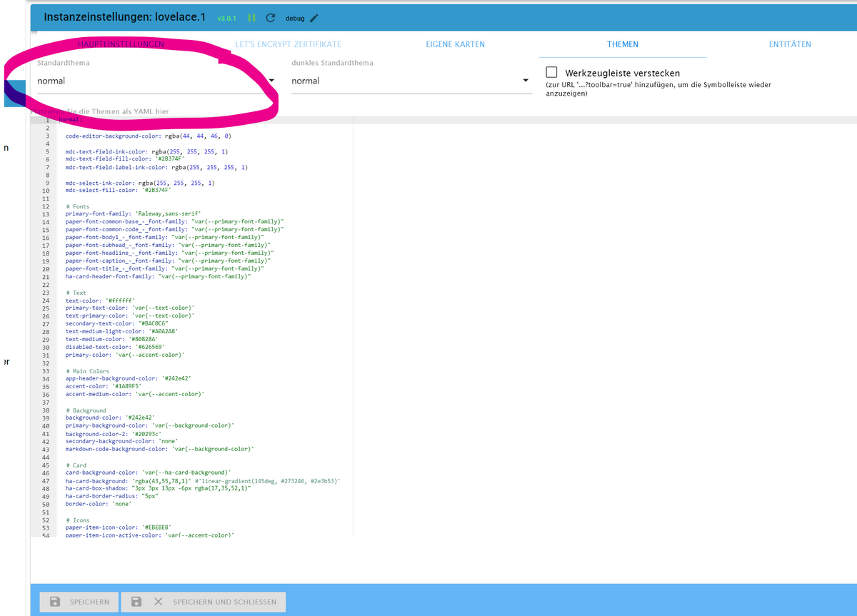The height and width of the screenshot is (616, 857).
Task: Click the dunkles Standardthema dropdown arrow
Action: (x=526, y=81)
